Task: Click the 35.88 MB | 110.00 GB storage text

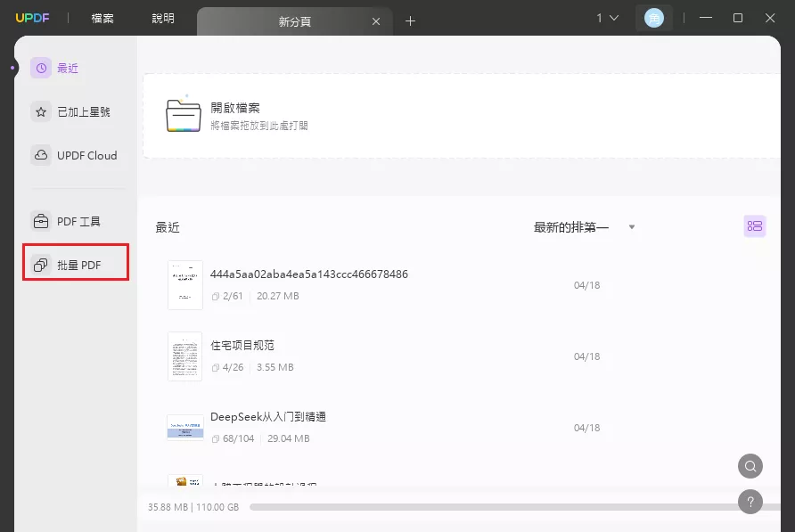Action: (193, 507)
